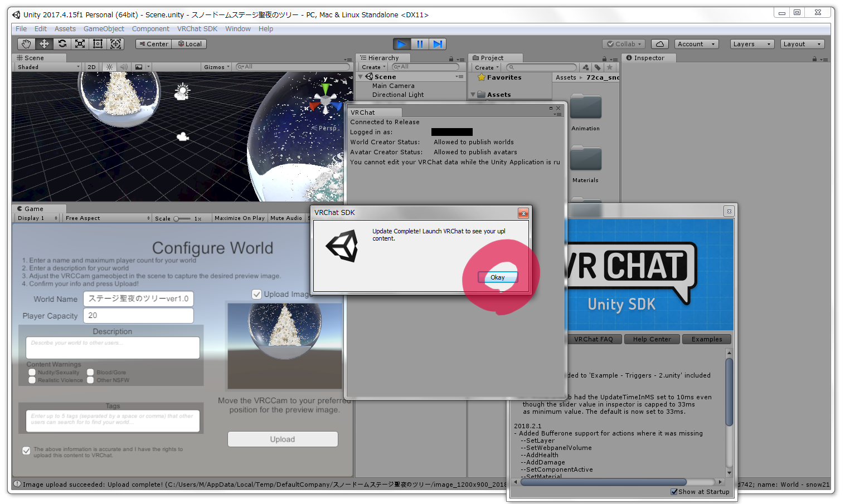Search project assets by type icon

point(585,67)
